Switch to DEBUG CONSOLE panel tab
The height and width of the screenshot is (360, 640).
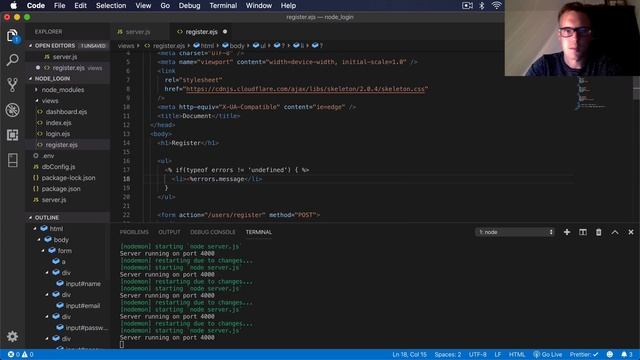[x=213, y=232]
